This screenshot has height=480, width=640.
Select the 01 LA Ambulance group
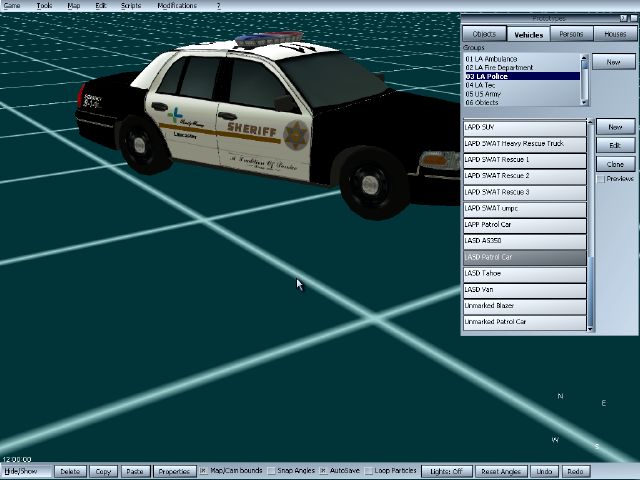(x=522, y=59)
